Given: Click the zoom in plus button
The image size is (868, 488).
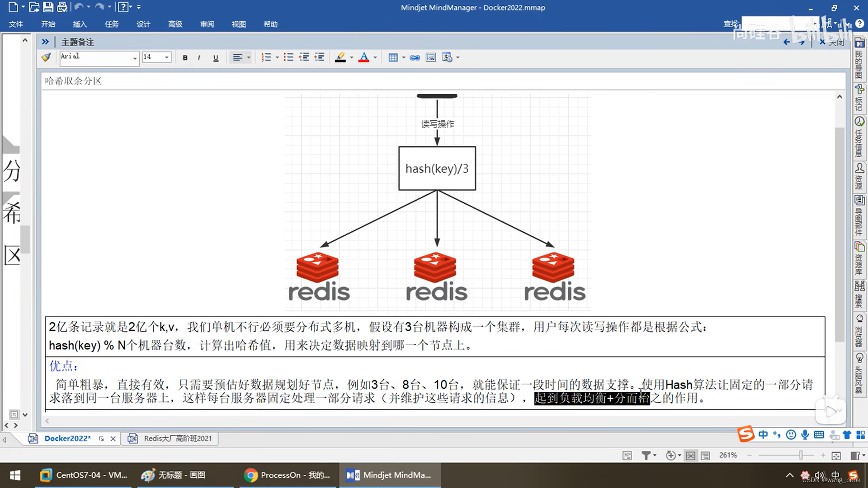Looking at the screenshot, I should point(823,455).
